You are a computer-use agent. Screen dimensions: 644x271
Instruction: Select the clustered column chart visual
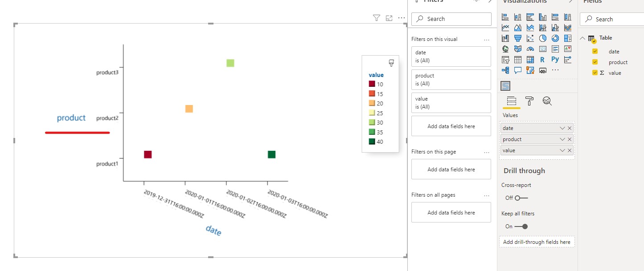(543, 17)
